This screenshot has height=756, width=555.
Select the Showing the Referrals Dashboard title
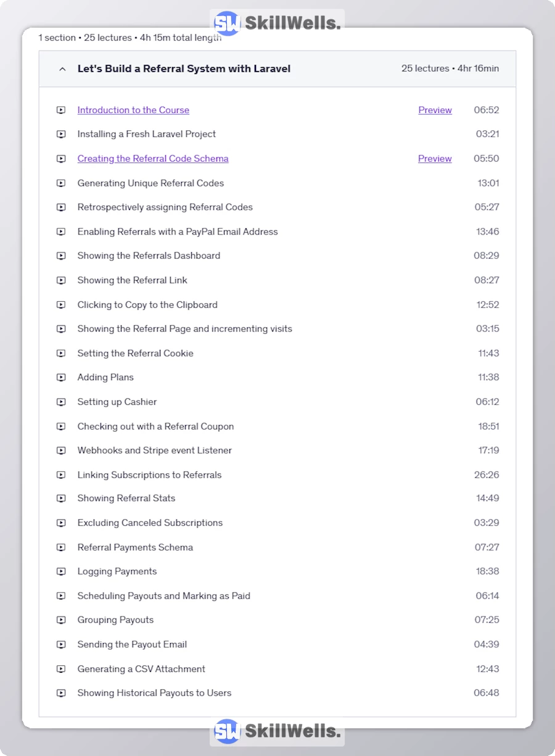[149, 255]
